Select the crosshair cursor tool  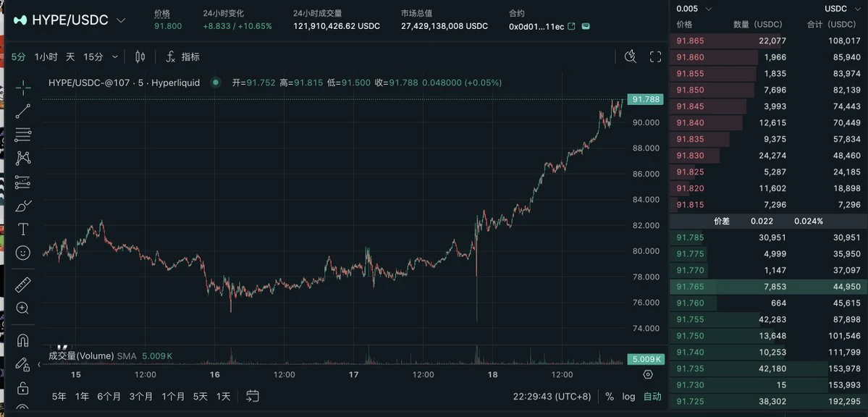pyautogui.click(x=22, y=88)
